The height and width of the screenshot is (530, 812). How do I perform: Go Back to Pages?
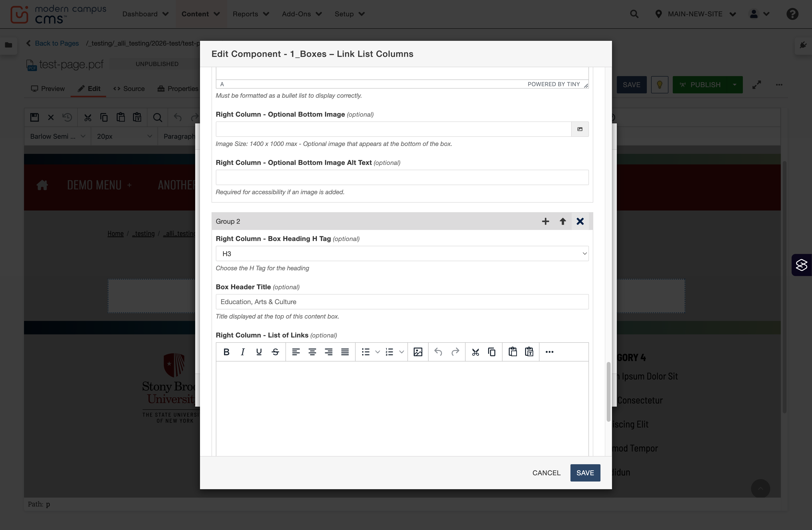click(x=53, y=43)
